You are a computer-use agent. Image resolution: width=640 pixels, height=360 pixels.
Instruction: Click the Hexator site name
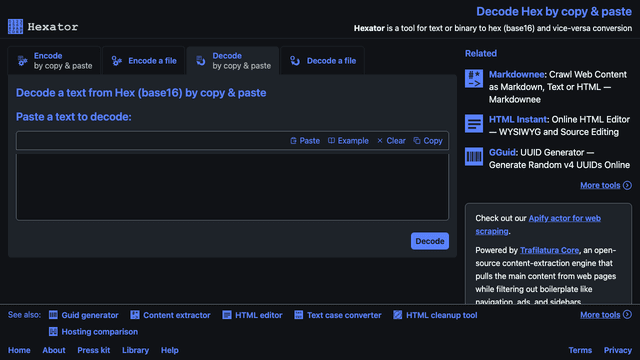pyautogui.click(x=53, y=27)
